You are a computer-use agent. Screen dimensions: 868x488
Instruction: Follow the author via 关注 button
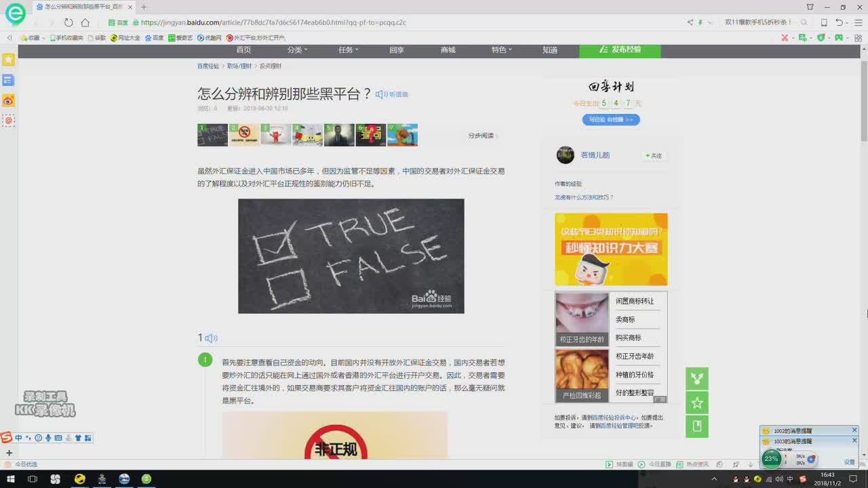click(x=654, y=155)
